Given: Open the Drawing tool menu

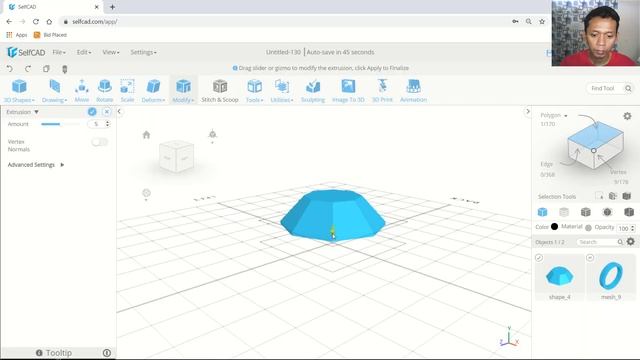Looking at the screenshot, I should (54, 91).
